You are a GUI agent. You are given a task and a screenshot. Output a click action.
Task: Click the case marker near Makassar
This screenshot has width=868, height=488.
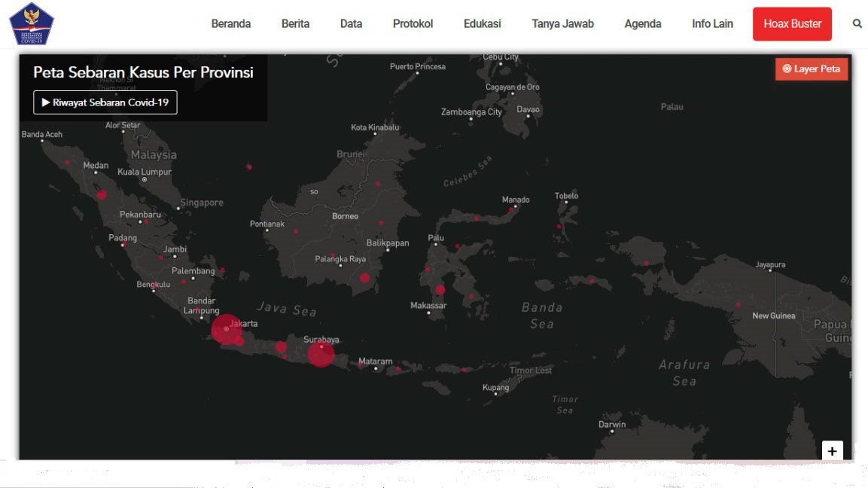tap(440, 290)
